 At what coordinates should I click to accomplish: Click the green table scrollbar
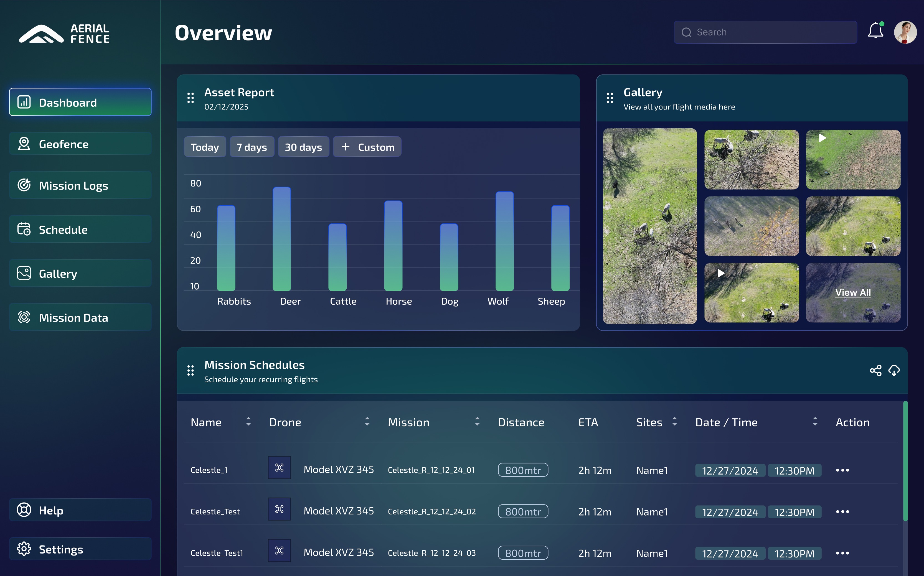coord(905,461)
